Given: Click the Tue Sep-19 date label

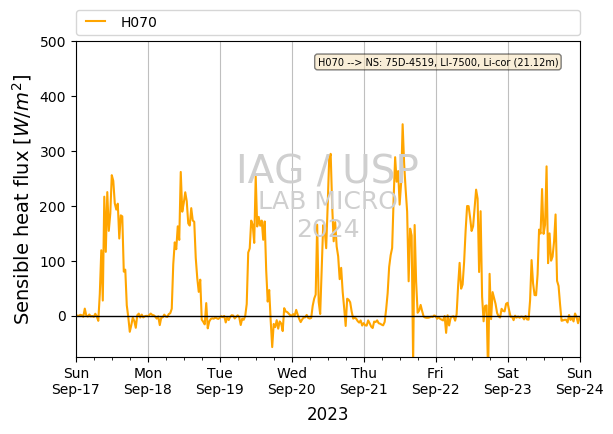Looking at the screenshot, I should click(220, 381).
